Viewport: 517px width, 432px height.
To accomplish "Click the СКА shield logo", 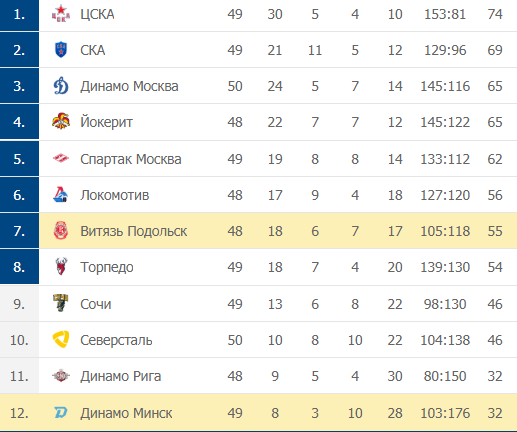I will tap(61, 50).
